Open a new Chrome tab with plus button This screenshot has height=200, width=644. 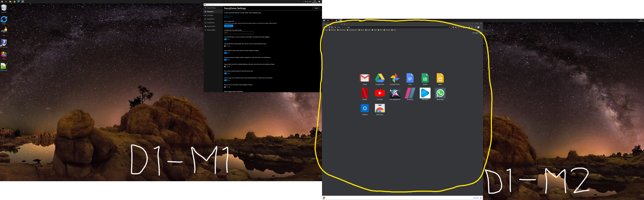[x=344, y=24]
